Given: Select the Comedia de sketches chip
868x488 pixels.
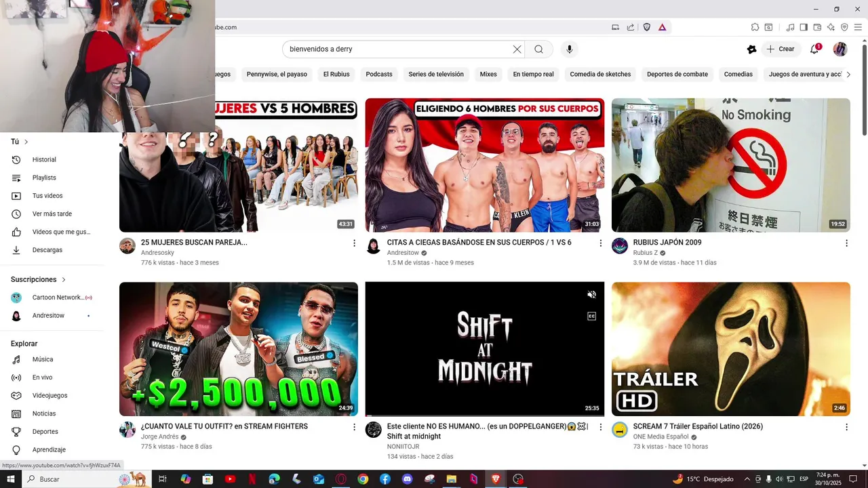Looking at the screenshot, I should coord(600,75).
